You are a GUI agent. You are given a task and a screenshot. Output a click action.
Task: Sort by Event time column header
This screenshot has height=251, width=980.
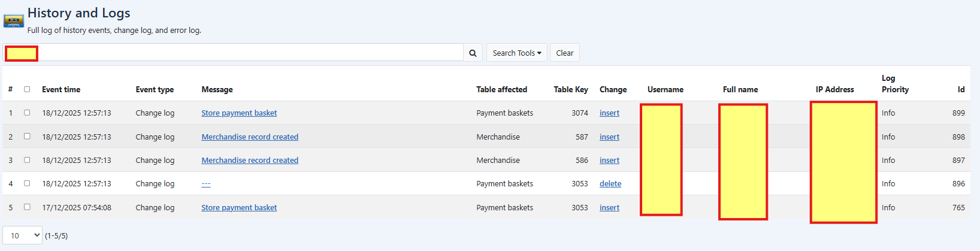tap(61, 90)
